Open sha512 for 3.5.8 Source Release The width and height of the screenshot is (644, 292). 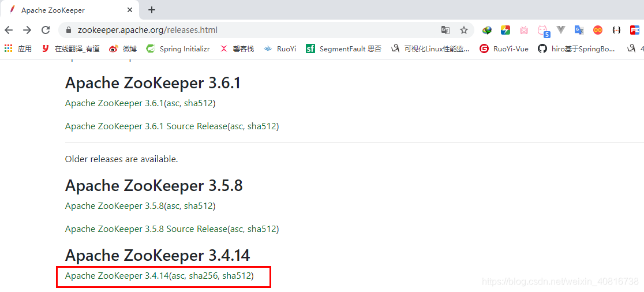click(261, 229)
